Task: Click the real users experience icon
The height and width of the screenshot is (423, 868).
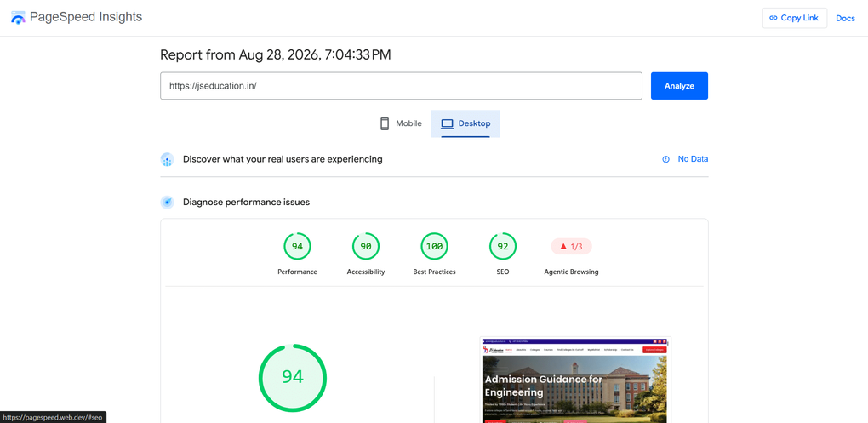Action: click(x=167, y=159)
